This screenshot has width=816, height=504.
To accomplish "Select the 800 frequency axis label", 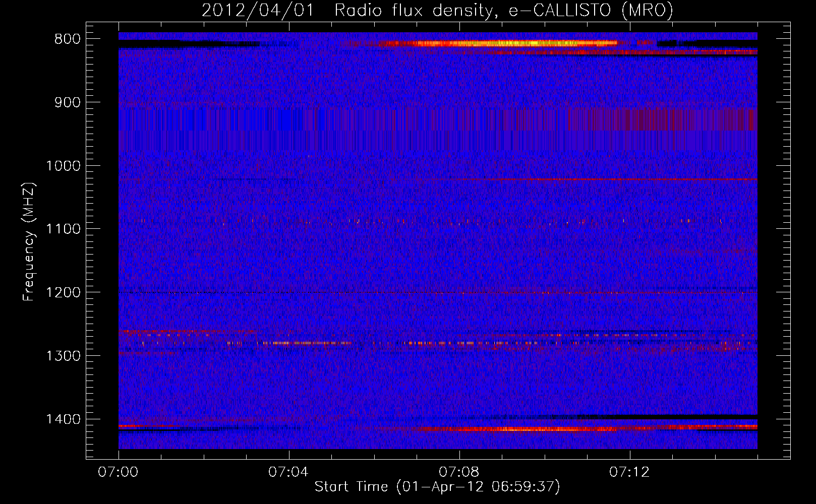I will (x=68, y=39).
